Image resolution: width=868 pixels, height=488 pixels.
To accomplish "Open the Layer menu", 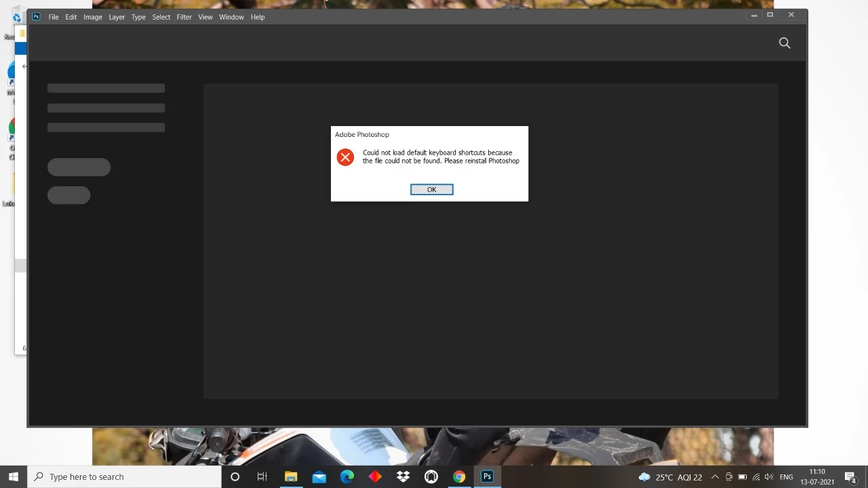I will point(117,17).
